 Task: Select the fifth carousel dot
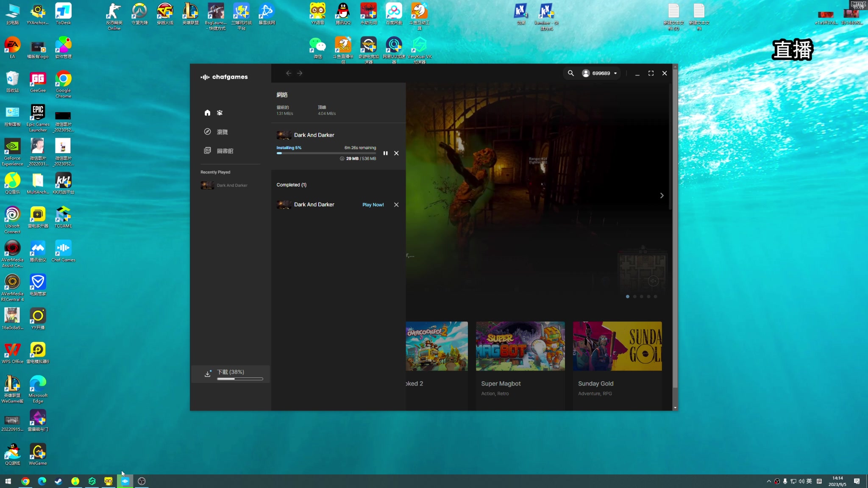pos(655,297)
